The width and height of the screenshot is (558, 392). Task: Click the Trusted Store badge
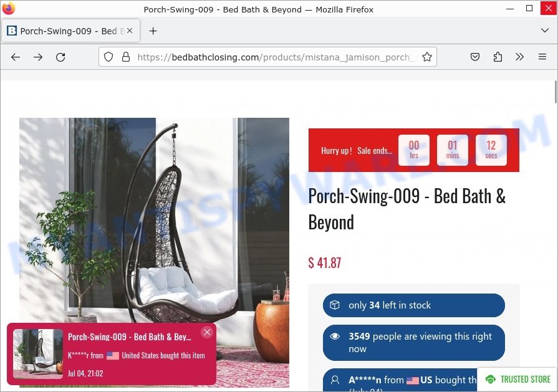click(x=518, y=379)
